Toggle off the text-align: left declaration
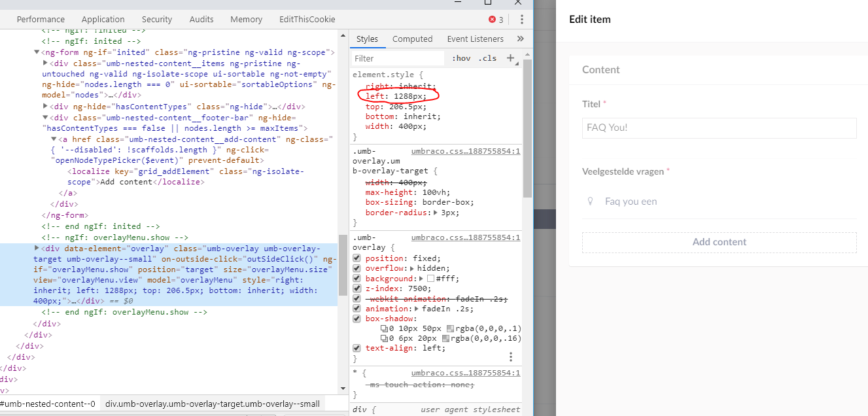The image size is (868, 416). point(356,348)
